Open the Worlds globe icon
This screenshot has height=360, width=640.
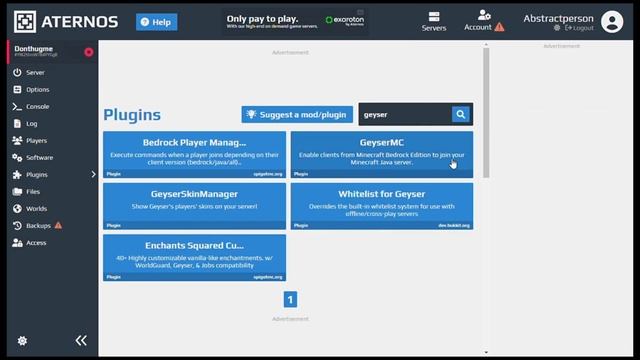[x=17, y=209]
